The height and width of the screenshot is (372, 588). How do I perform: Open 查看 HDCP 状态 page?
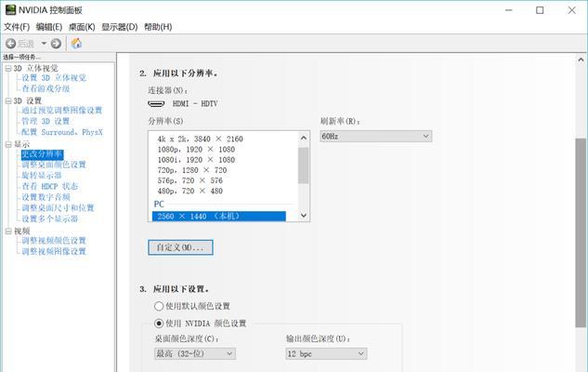49,186
